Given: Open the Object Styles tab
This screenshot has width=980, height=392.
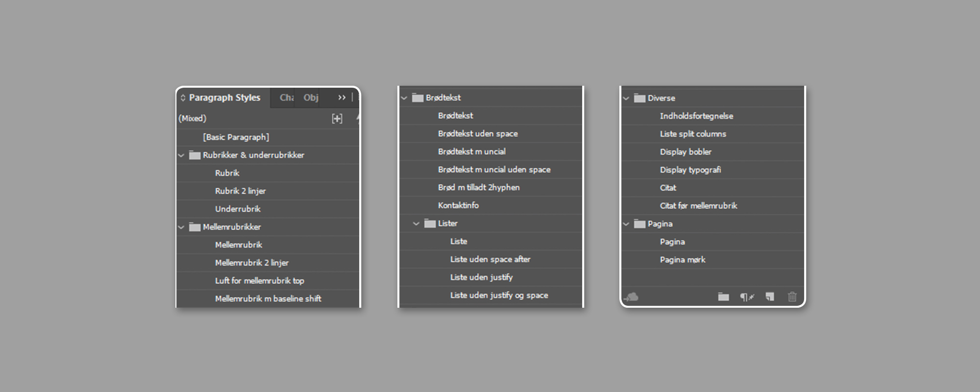Looking at the screenshot, I should coord(311,98).
